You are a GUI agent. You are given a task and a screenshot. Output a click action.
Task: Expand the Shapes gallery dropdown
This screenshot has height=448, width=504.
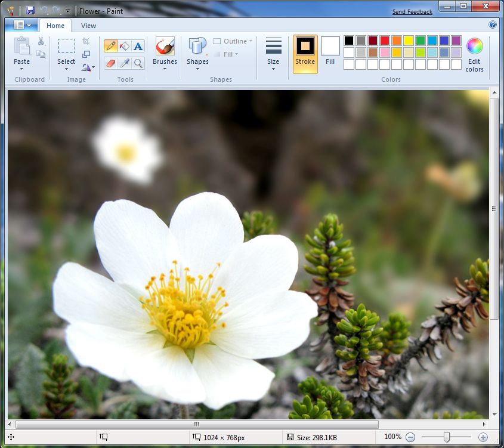[197, 54]
